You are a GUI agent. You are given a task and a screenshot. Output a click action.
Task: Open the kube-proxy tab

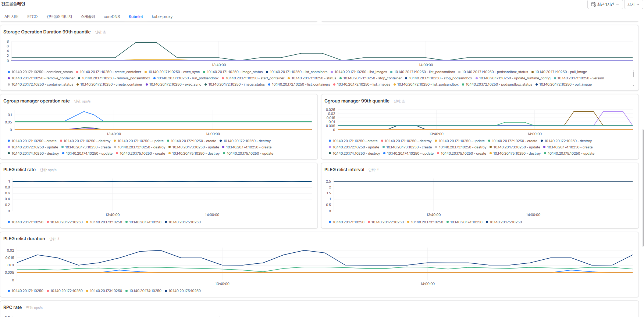pyautogui.click(x=162, y=17)
